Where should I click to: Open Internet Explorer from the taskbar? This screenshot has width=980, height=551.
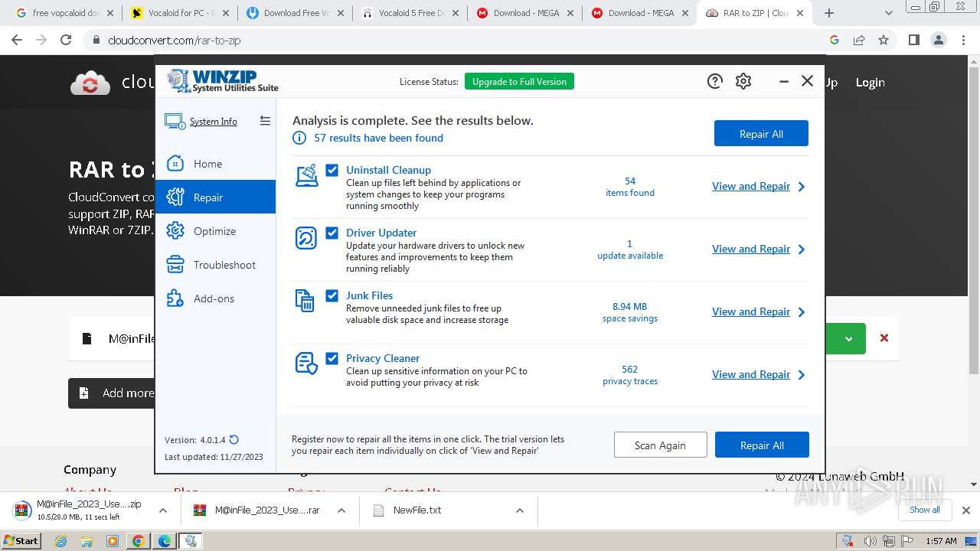(x=61, y=541)
